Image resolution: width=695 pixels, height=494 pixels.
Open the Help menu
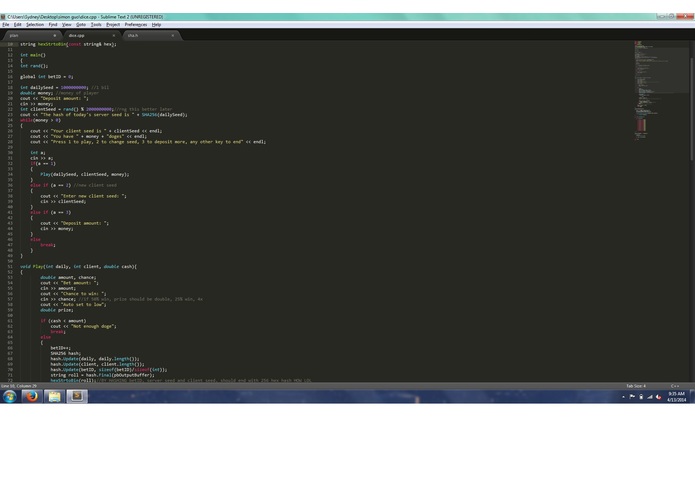[156, 25]
